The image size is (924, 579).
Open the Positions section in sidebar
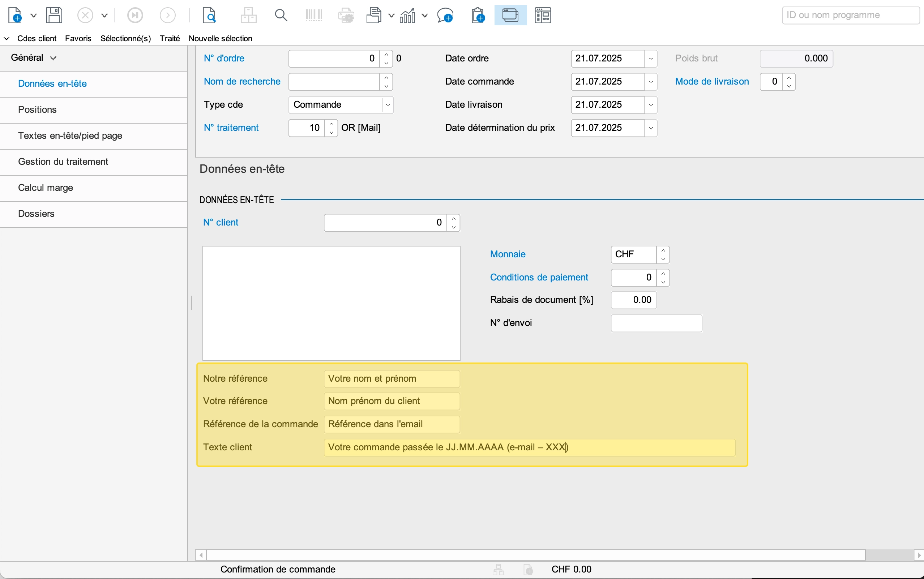(38, 110)
